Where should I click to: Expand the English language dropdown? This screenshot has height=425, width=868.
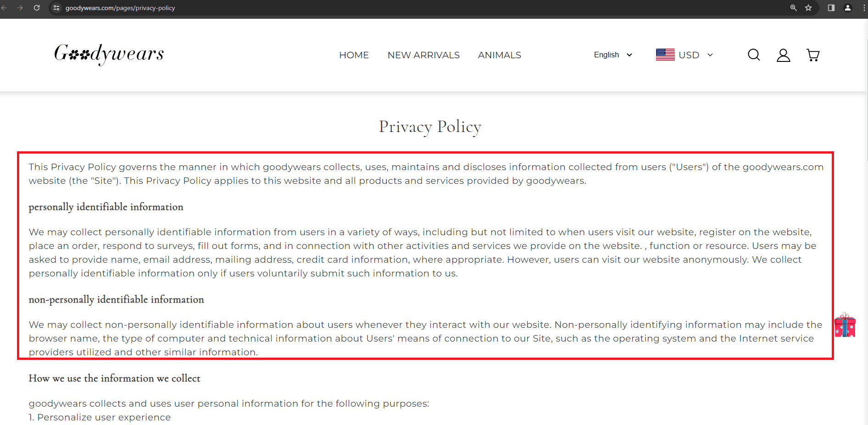click(x=613, y=55)
